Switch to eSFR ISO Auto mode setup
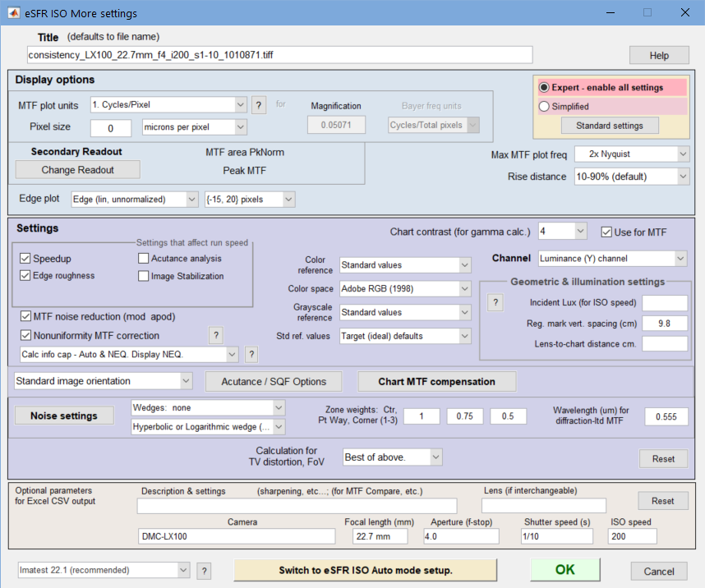Viewport: 705px width, 588px height. pos(366,570)
